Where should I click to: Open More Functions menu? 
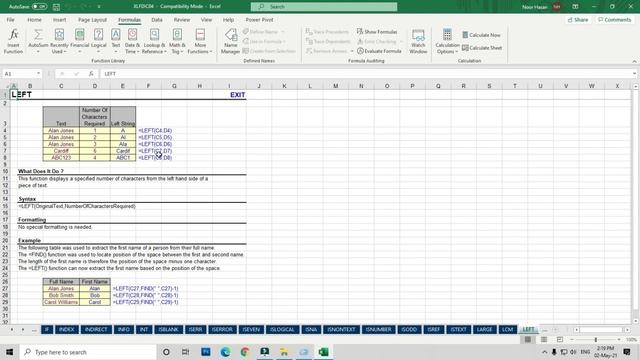point(200,41)
